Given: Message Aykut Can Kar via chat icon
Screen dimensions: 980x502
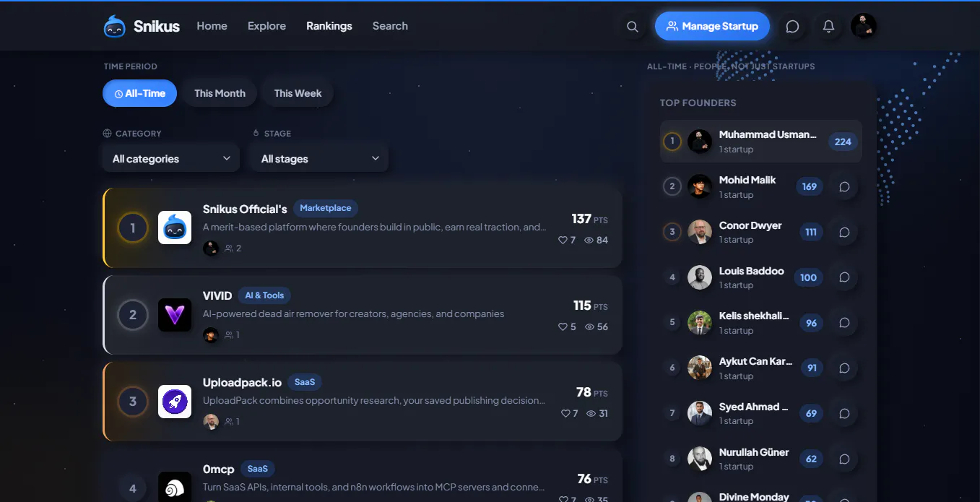Looking at the screenshot, I should tap(844, 368).
